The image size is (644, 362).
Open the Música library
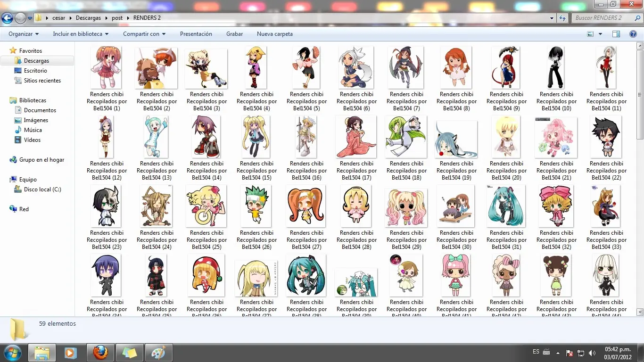[x=33, y=130]
